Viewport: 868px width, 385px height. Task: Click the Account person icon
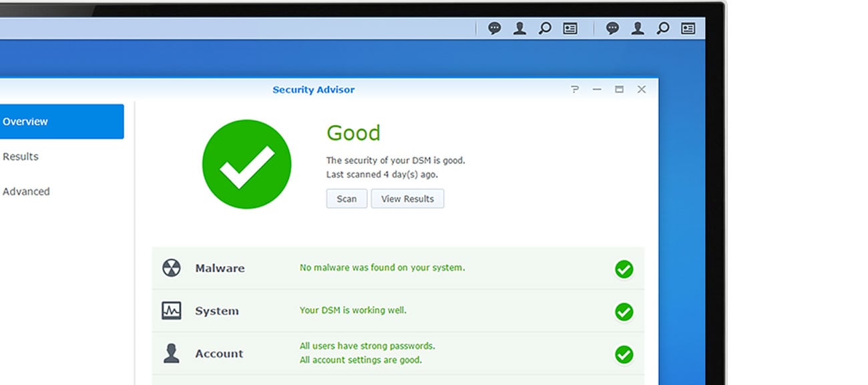point(172,354)
